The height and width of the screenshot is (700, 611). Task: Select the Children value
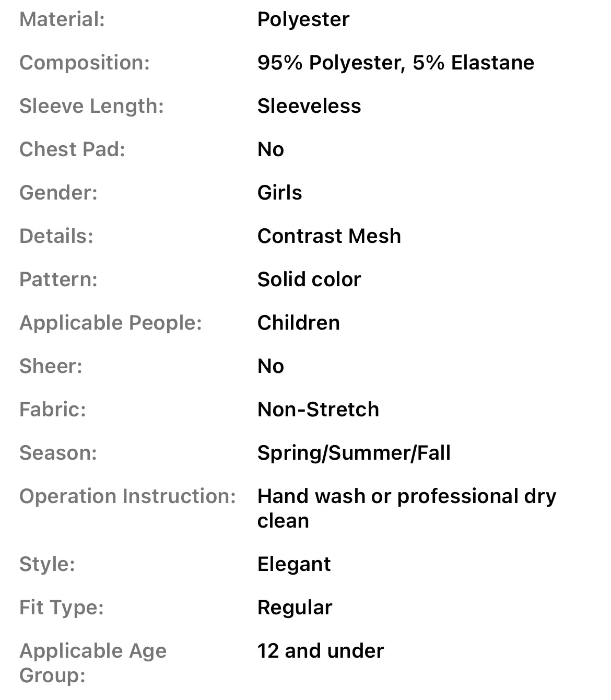pyautogui.click(x=299, y=323)
